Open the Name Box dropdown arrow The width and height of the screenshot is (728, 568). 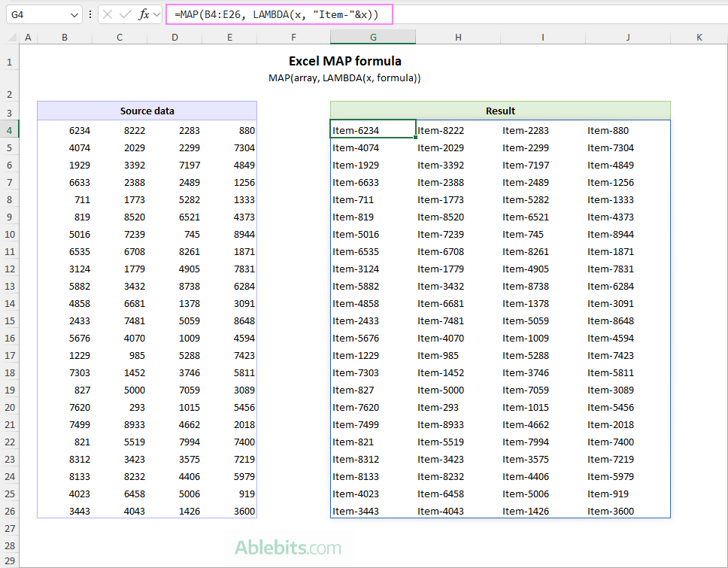pyautogui.click(x=74, y=14)
